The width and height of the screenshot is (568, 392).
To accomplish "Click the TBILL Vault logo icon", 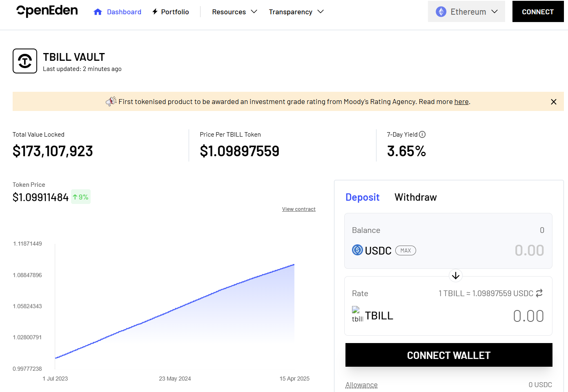I will tap(25, 61).
